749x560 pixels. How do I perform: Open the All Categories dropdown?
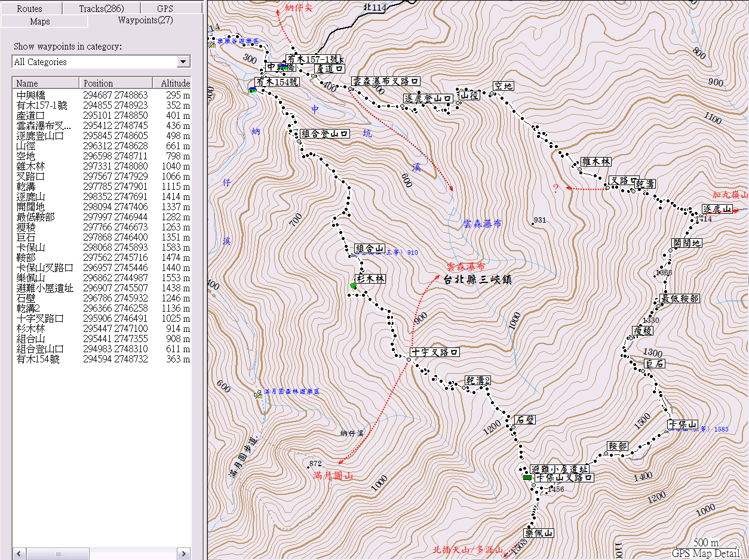[x=183, y=61]
